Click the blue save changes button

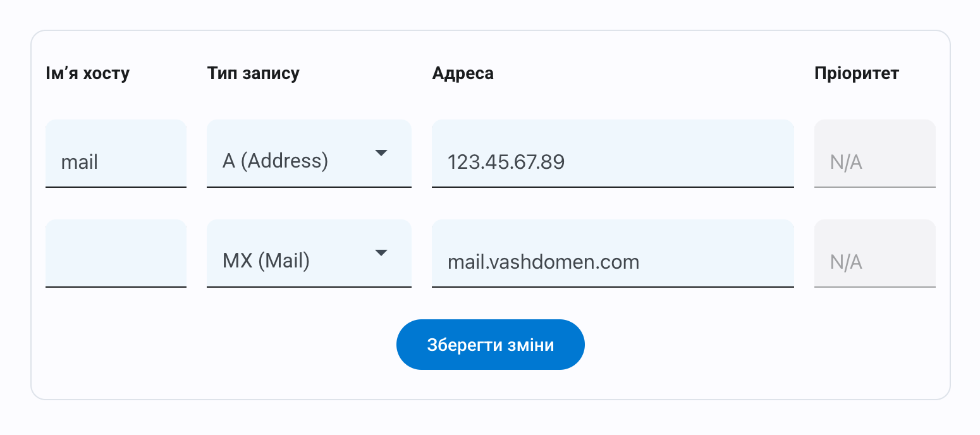(x=490, y=344)
